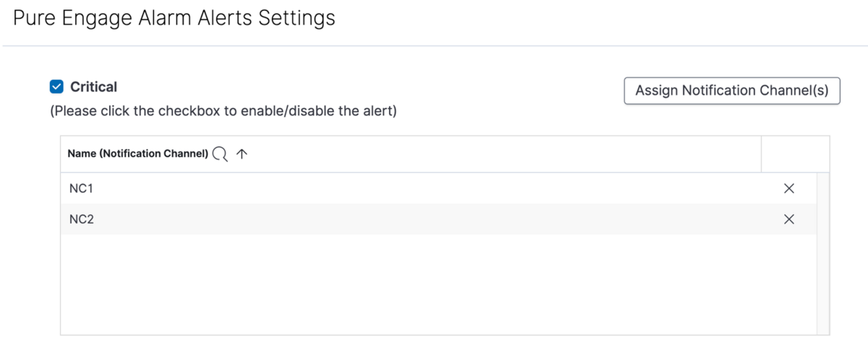
Task: Click the Pure Engage Alarm Alerts Settings title
Action: coord(174,18)
